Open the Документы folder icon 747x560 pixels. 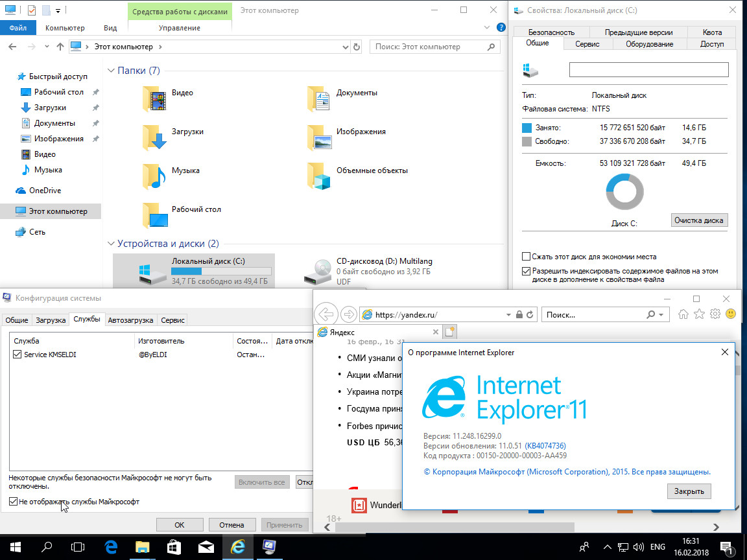(x=319, y=99)
